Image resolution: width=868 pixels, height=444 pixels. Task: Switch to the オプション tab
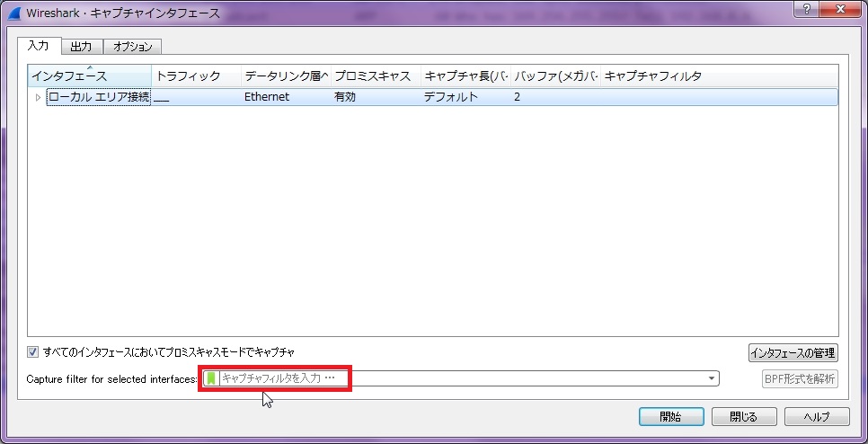click(x=132, y=47)
